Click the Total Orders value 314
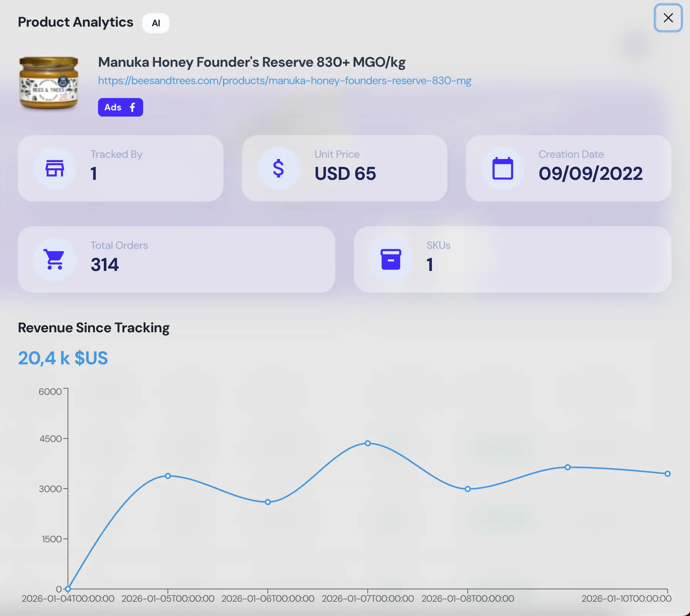This screenshot has height=616, width=690. click(105, 265)
